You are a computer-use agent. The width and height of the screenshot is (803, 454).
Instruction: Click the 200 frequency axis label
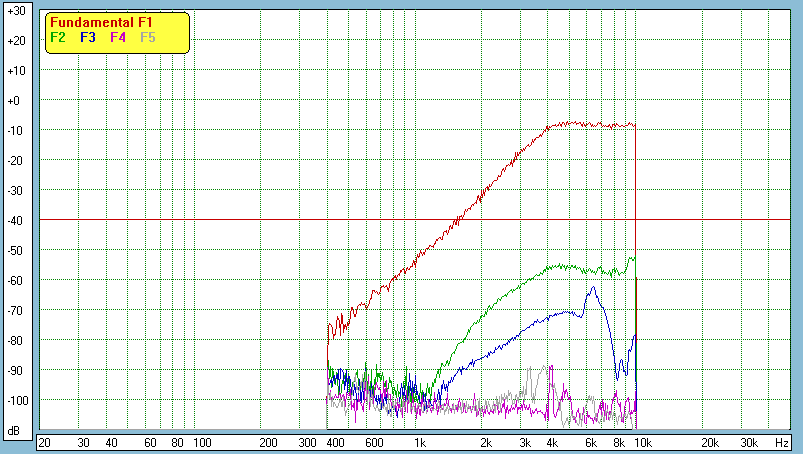(268, 441)
